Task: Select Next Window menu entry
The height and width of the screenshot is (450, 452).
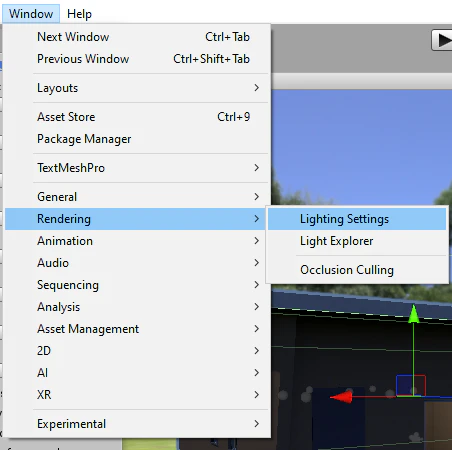Action: [137, 37]
